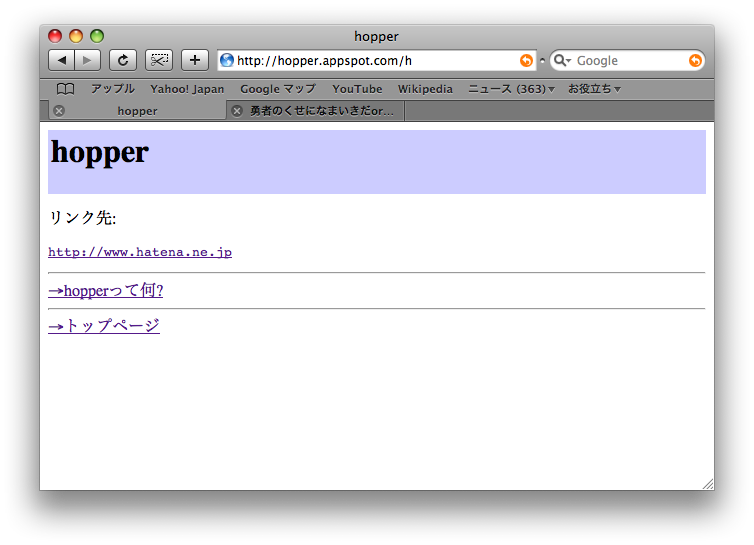Click the orange snapback arrow in search field
This screenshot has width=754, height=545.
pyautogui.click(x=695, y=60)
